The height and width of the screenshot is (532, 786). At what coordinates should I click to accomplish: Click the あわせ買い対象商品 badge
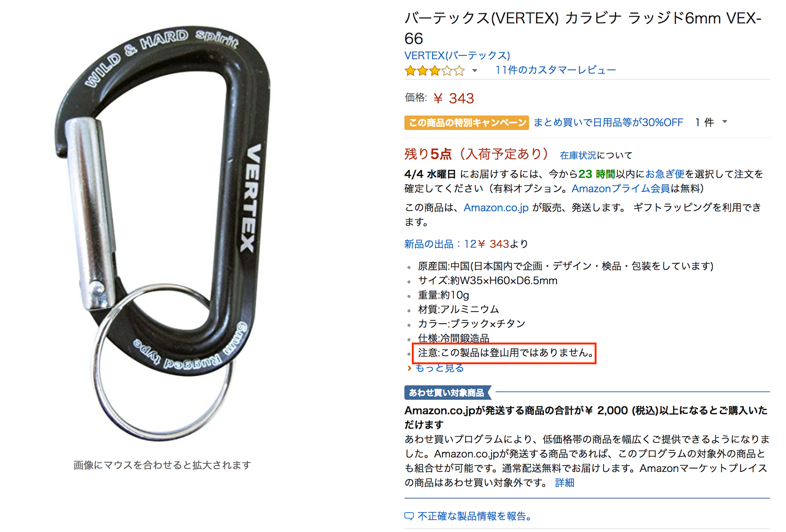point(447,393)
